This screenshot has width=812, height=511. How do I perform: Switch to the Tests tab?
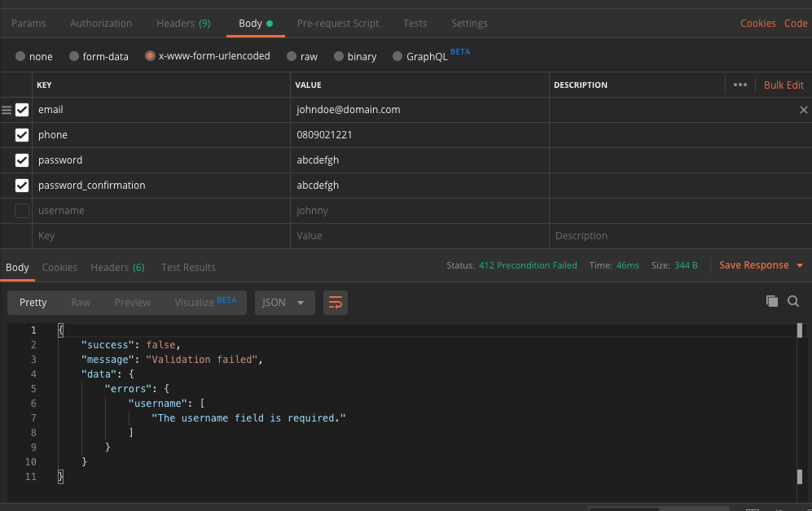(x=415, y=24)
